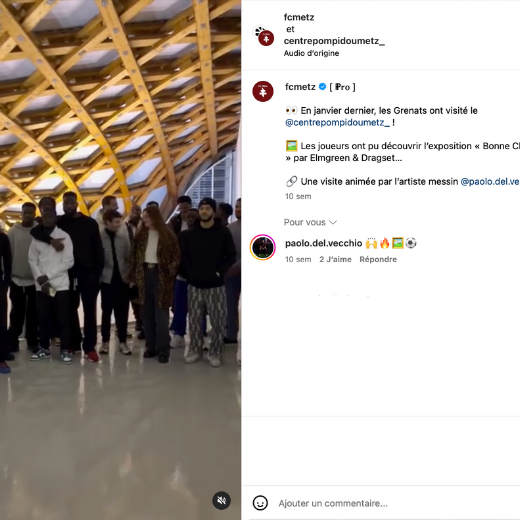
Task: Click the blue verified badge next to fcmetz
Action: point(322,87)
